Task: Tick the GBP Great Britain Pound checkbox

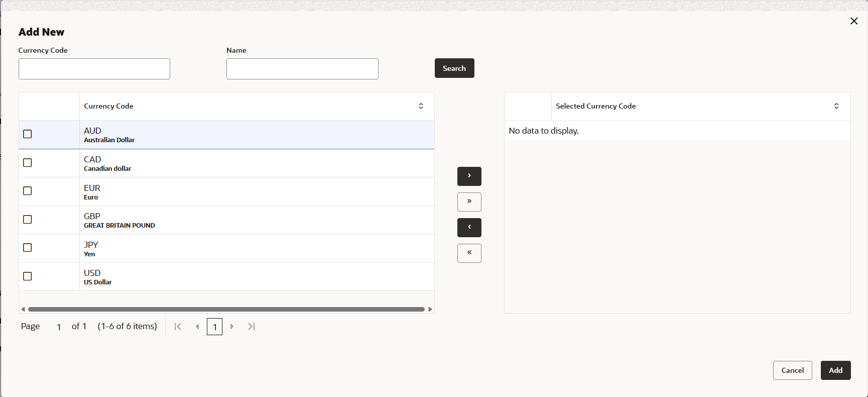Action: [x=28, y=220]
